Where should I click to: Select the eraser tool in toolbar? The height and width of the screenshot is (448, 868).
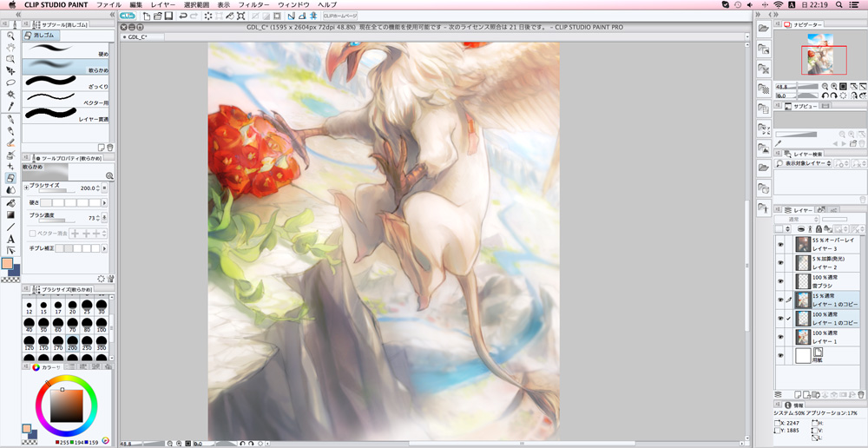pyautogui.click(x=10, y=178)
